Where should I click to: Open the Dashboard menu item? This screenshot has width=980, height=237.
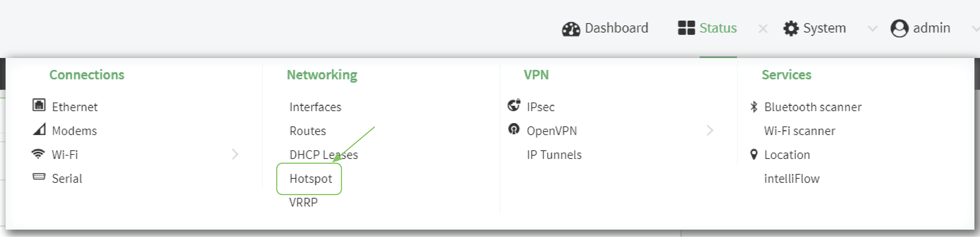pyautogui.click(x=616, y=28)
